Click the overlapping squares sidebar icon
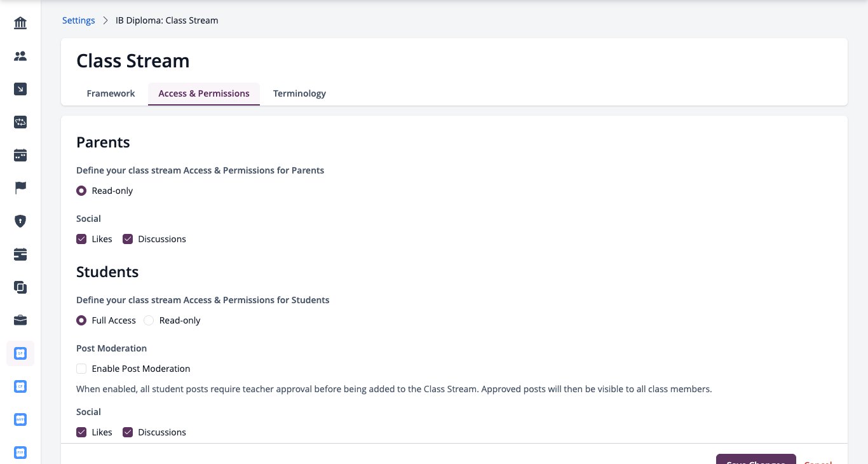Image resolution: width=868 pixels, height=464 pixels. point(20,287)
